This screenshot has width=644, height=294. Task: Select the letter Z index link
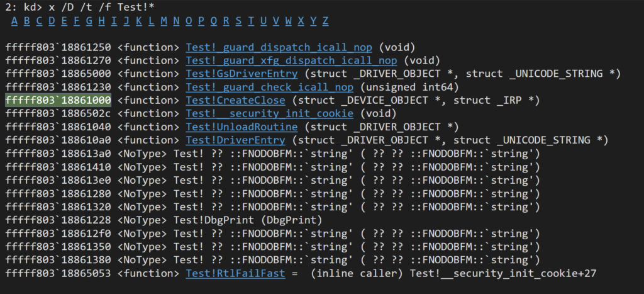tap(326, 21)
